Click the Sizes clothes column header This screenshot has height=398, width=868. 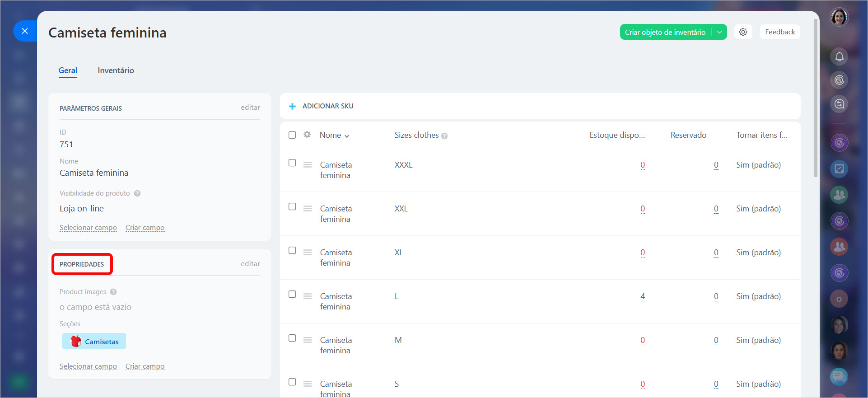click(x=416, y=135)
